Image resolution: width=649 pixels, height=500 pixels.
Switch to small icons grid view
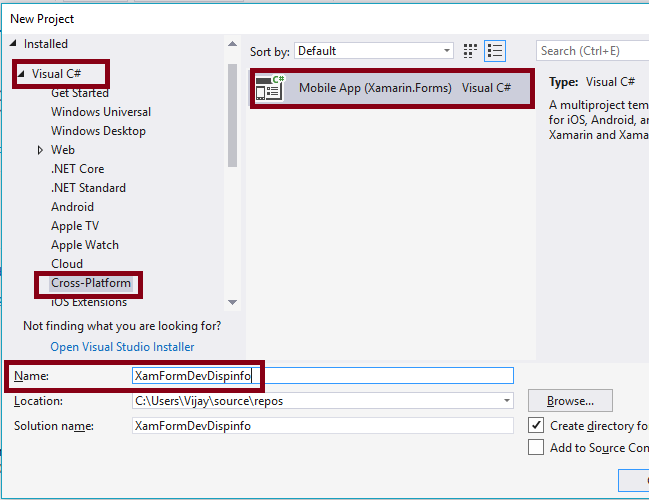[x=472, y=51]
